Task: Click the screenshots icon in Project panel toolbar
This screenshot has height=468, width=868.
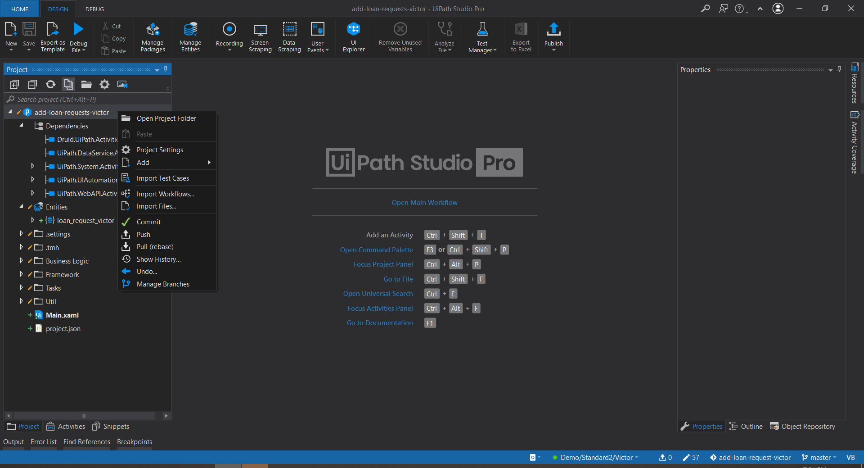Action: point(122,84)
